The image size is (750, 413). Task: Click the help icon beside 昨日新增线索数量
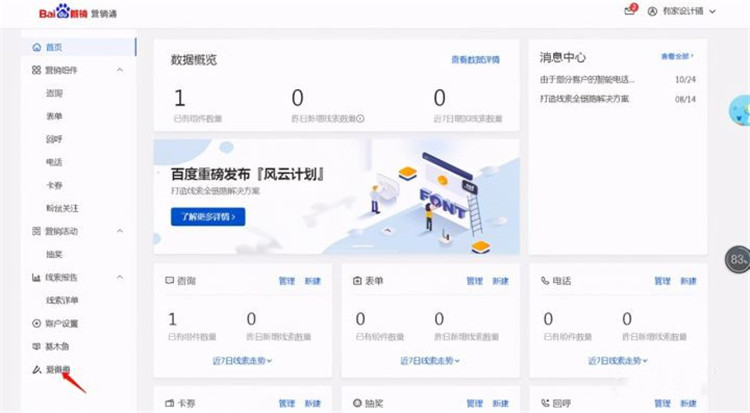click(361, 118)
